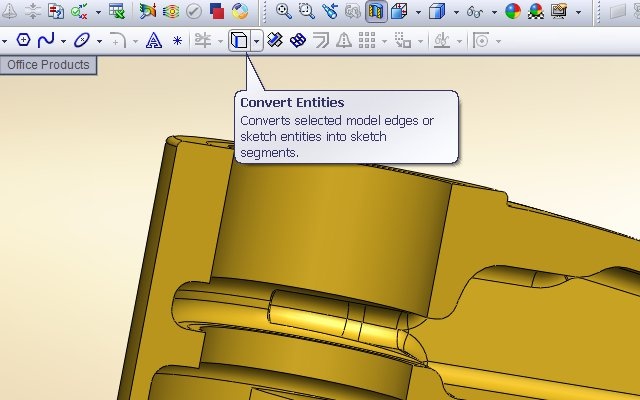This screenshot has height=400, width=640.
Task: Expand the Move Entities dropdown
Action: pyautogui.click(x=420, y=41)
